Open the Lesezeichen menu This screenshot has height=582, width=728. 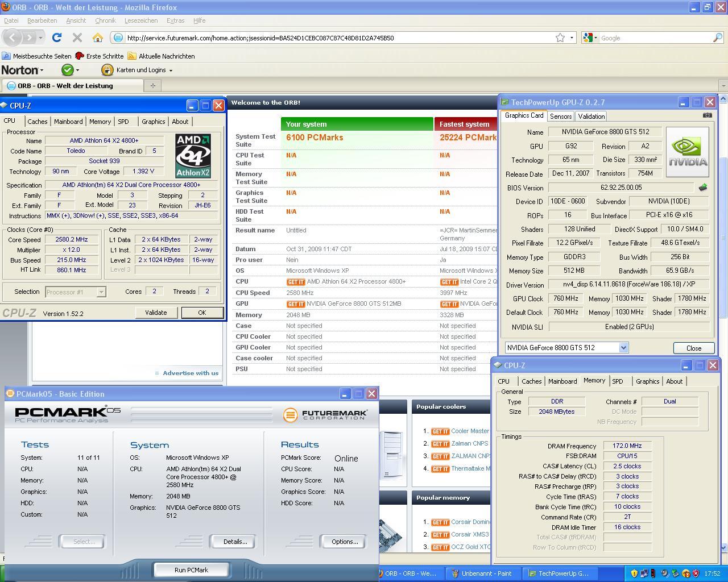(141, 20)
